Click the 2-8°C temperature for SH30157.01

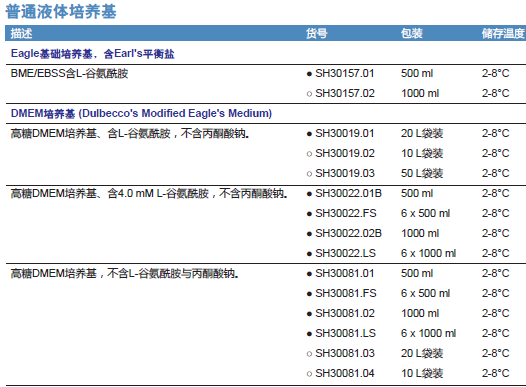point(495,73)
